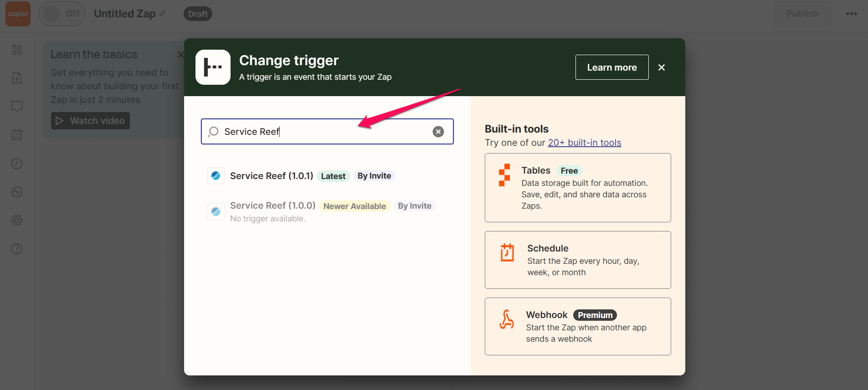Close the Change trigger dialog
Screen dimensions: 868x390
[662, 67]
